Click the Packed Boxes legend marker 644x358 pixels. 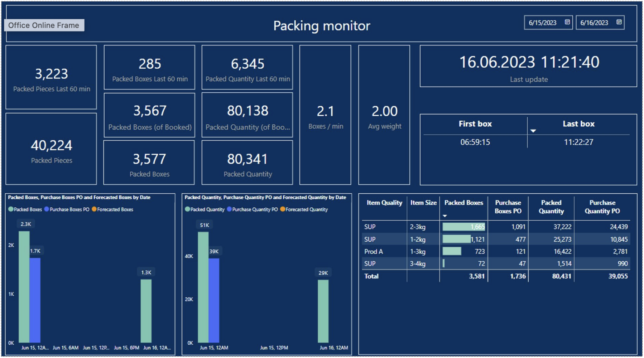point(11,209)
